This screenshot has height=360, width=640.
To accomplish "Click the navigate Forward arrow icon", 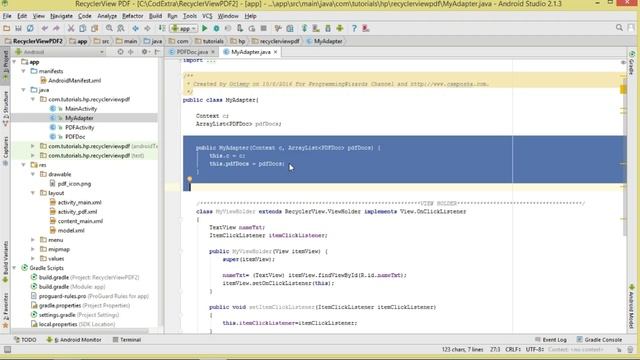I will tap(147, 28).
